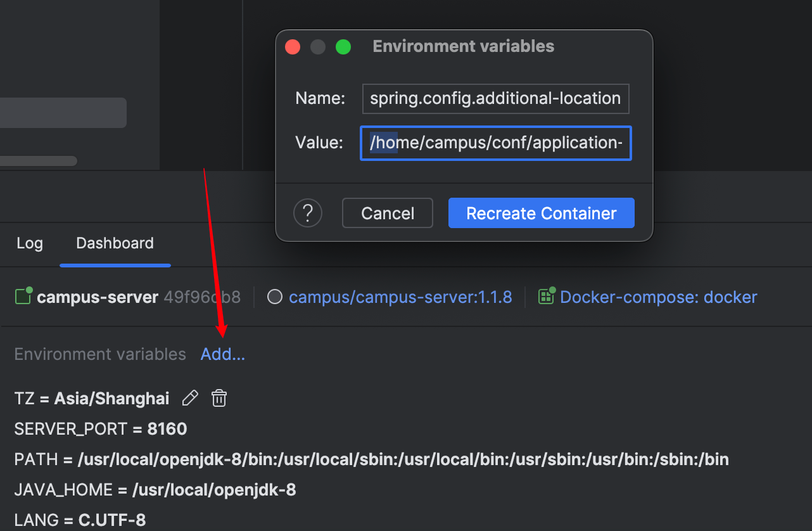Click the green zoom button on dialog
Viewport: 812px width, 531px height.
(x=343, y=47)
